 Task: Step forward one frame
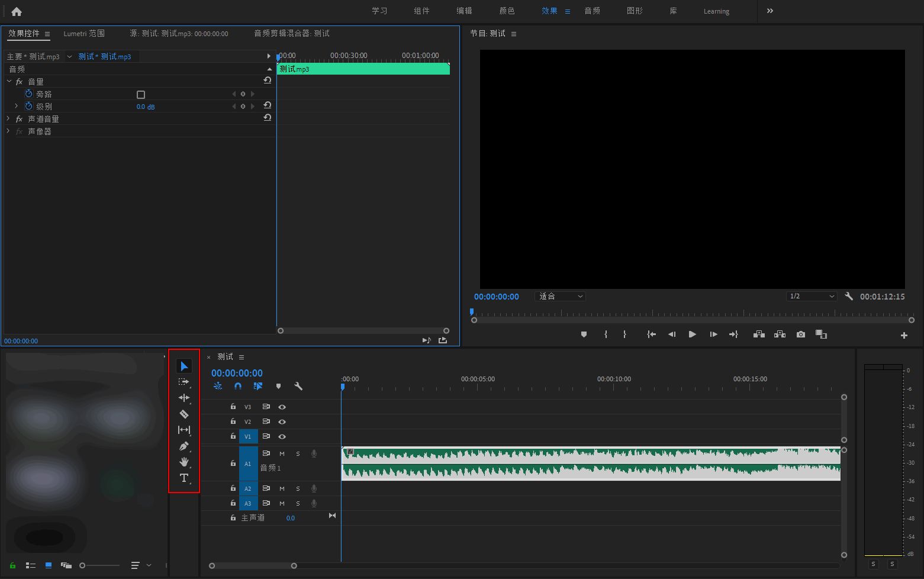coord(713,334)
